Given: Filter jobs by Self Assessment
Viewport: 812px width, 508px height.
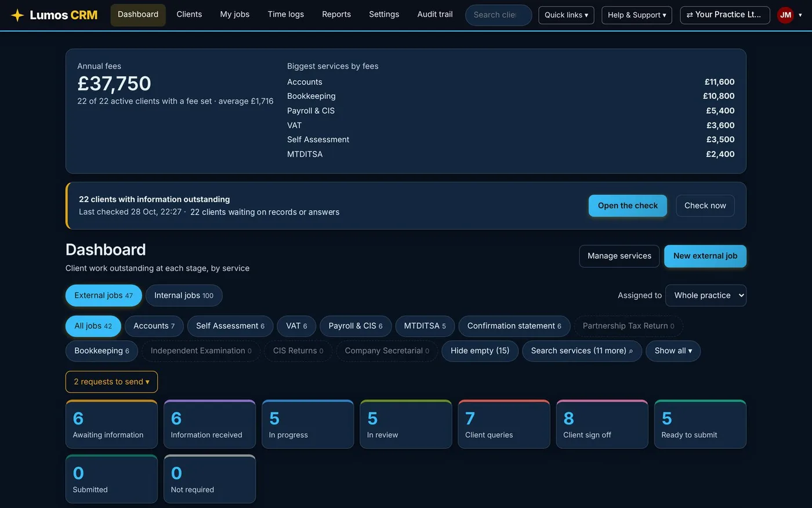Looking at the screenshot, I should pos(230,326).
